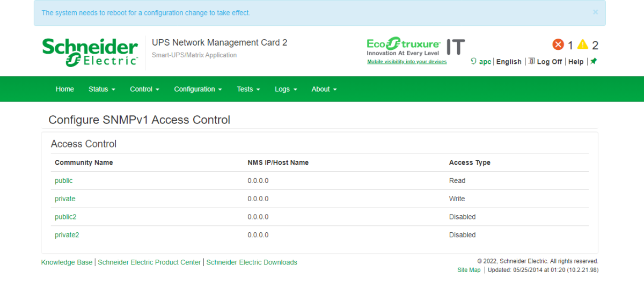The width and height of the screenshot is (644, 294).
Task: Open the private community name entry
Action: pyautogui.click(x=65, y=199)
